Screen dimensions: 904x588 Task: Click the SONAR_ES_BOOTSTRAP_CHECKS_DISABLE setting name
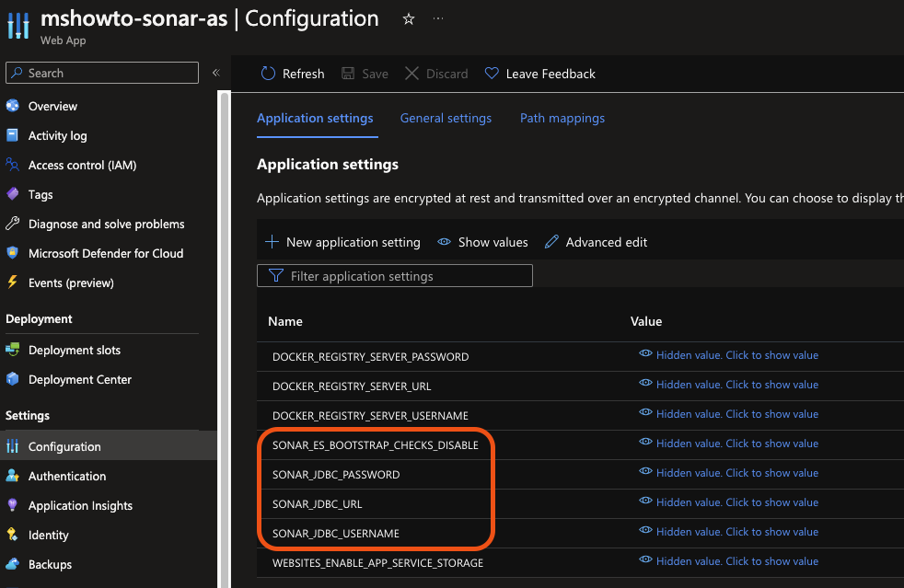click(x=376, y=445)
